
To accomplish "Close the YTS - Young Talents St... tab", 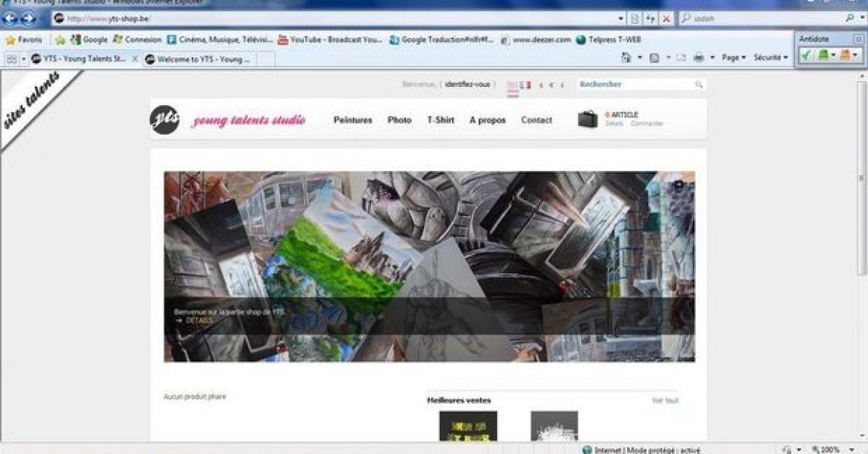I will (135, 59).
